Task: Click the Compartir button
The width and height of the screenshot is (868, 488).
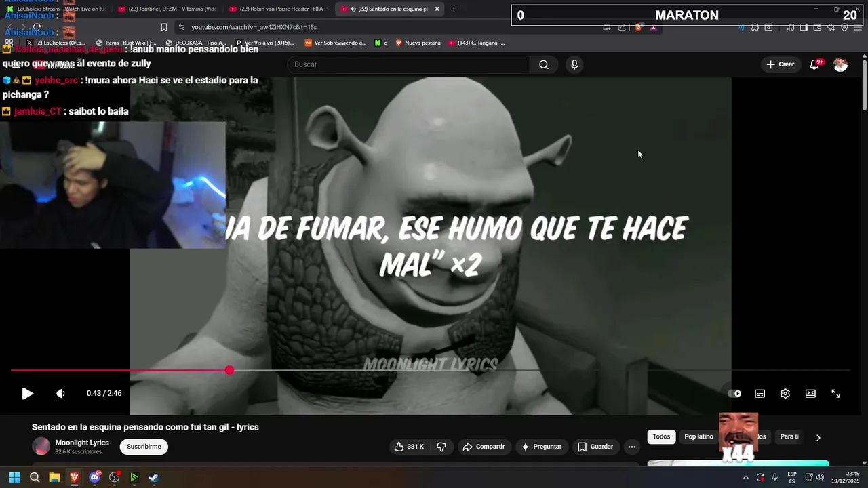Action: tap(484, 447)
